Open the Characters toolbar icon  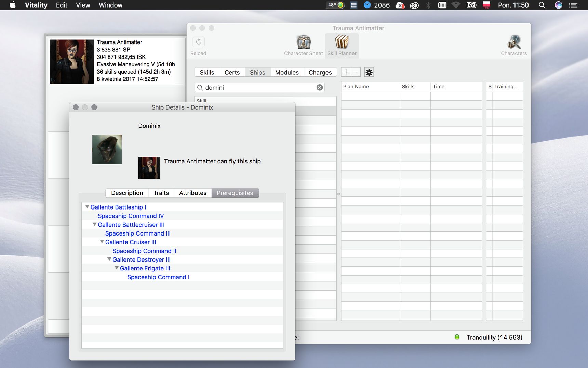514,42
